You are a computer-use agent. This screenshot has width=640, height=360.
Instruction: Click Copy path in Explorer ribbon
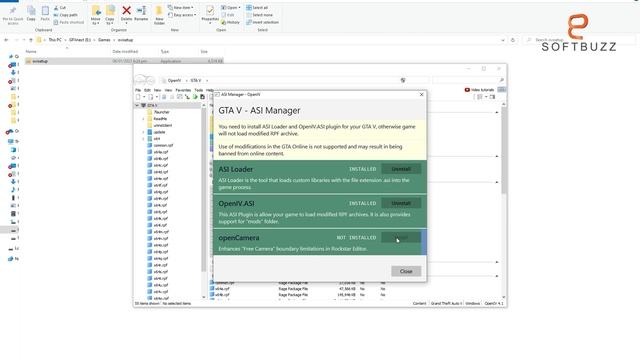click(65, 15)
